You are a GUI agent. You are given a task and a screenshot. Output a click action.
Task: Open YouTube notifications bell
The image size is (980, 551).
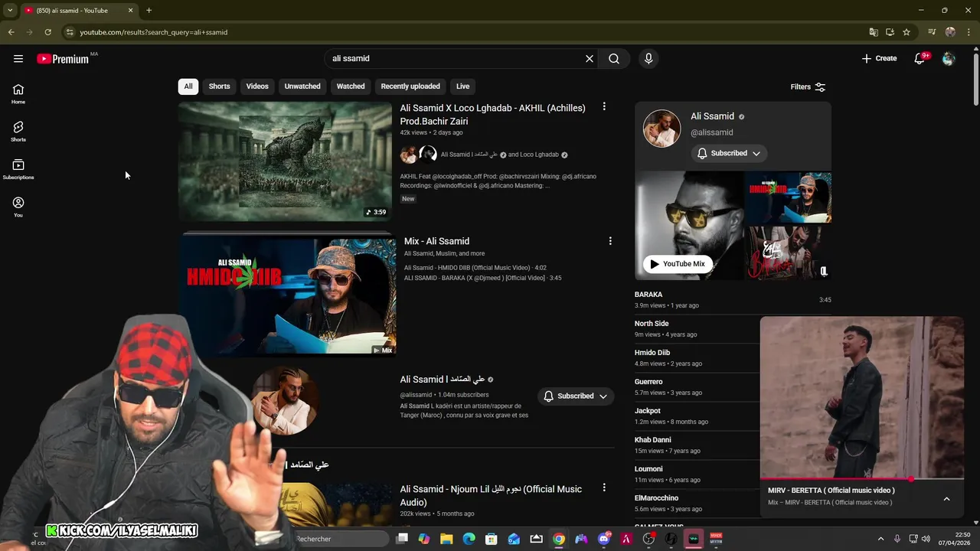pyautogui.click(x=920, y=59)
